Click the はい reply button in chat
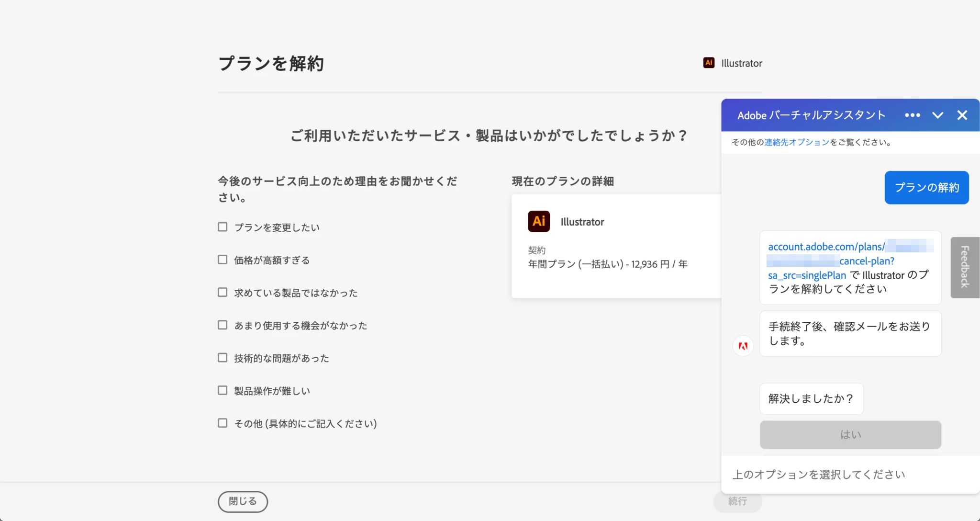The width and height of the screenshot is (980, 521). 850,434
